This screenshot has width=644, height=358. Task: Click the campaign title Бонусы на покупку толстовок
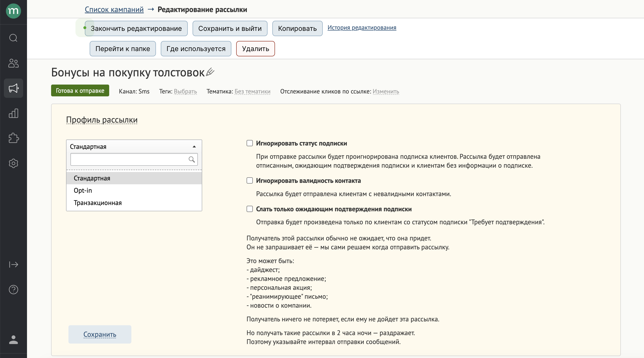(128, 73)
